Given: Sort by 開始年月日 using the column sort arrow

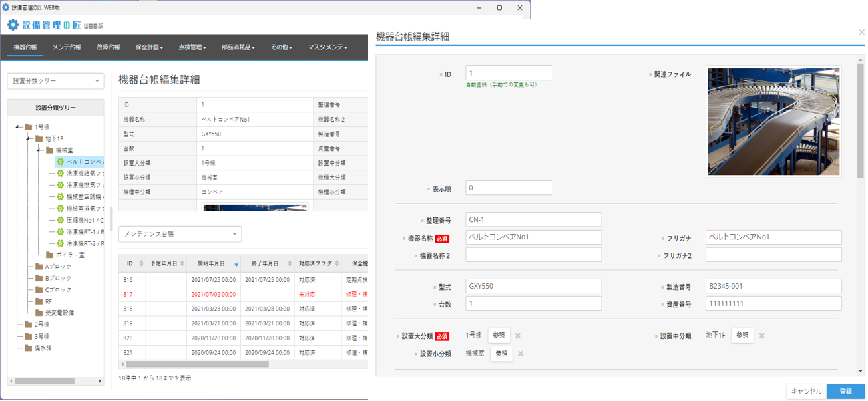Looking at the screenshot, I should pos(236,265).
